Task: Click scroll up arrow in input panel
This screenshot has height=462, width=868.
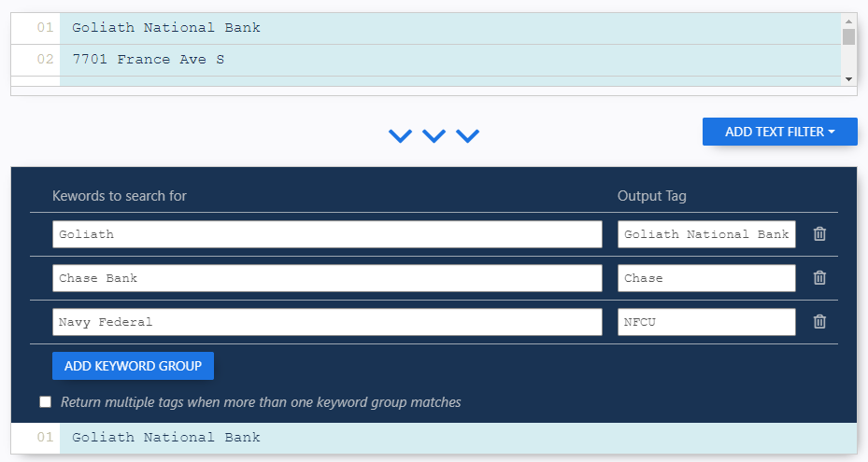Action: [848, 21]
